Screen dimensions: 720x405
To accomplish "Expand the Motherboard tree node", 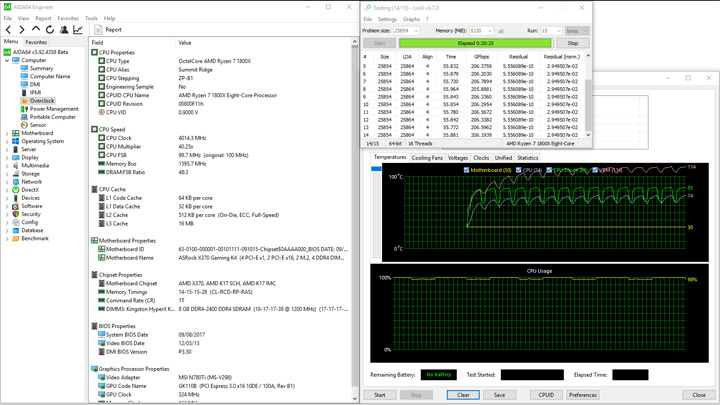I will pyautogui.click(x=7, y=133).
